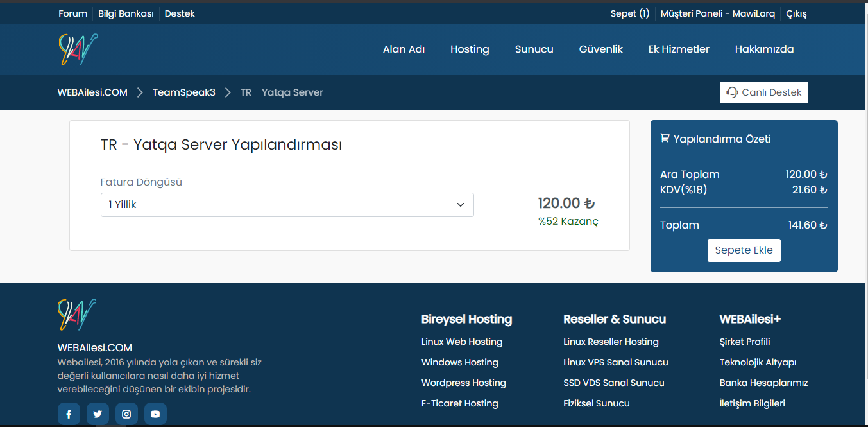Image resolution: width=868 pixels, height=427 pixels.
Task: Open the Alan Adı menu
Action: [x=404, y=49]
